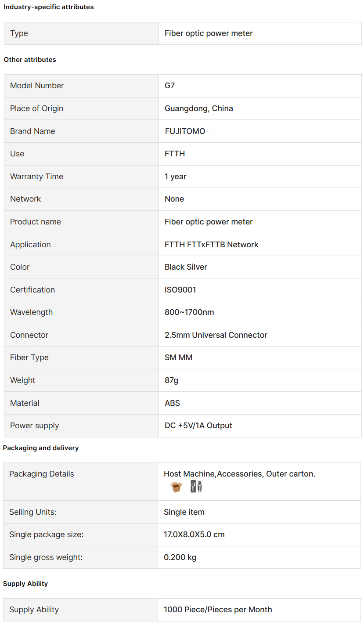Click the cardboard box packaging thumbnail
The height and width of the screenshot is (625, 364).
click(176, 487)
